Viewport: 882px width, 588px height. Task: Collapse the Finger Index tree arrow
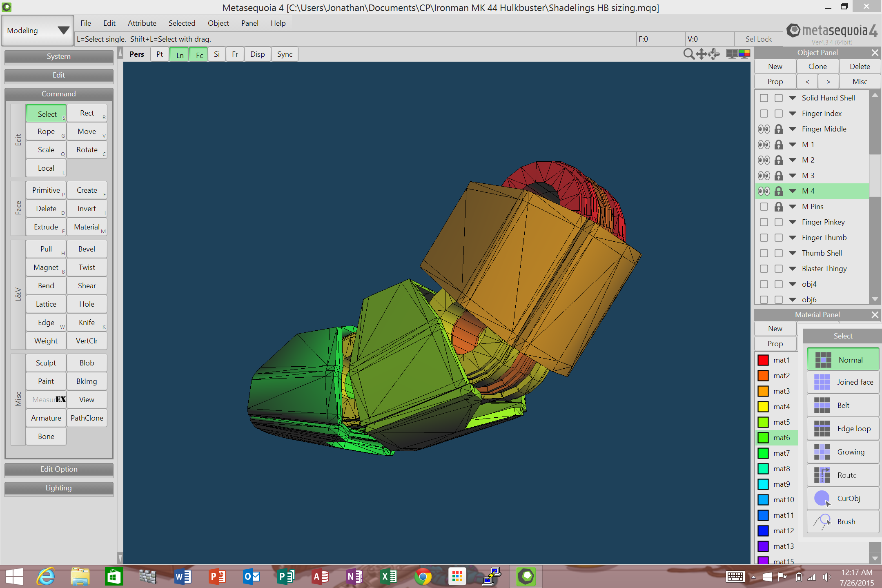tap(793, 114)
